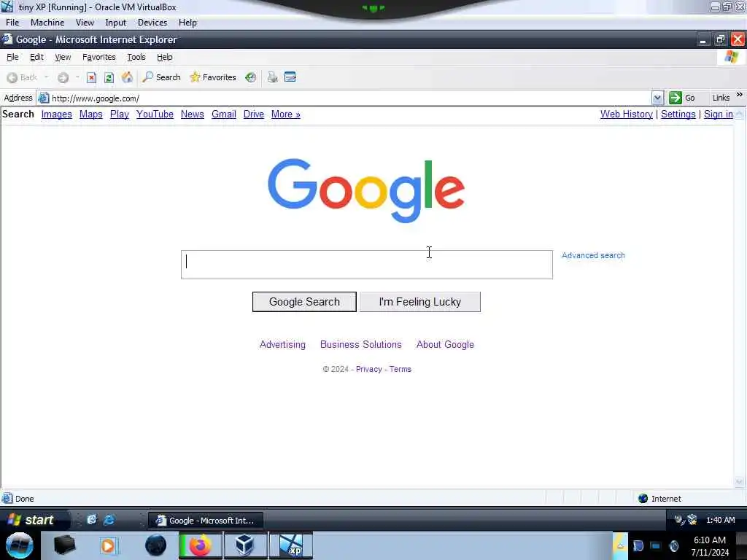Open the Google Play link
This screenshot has width=747, height=560.
click(x=120, y=114)
